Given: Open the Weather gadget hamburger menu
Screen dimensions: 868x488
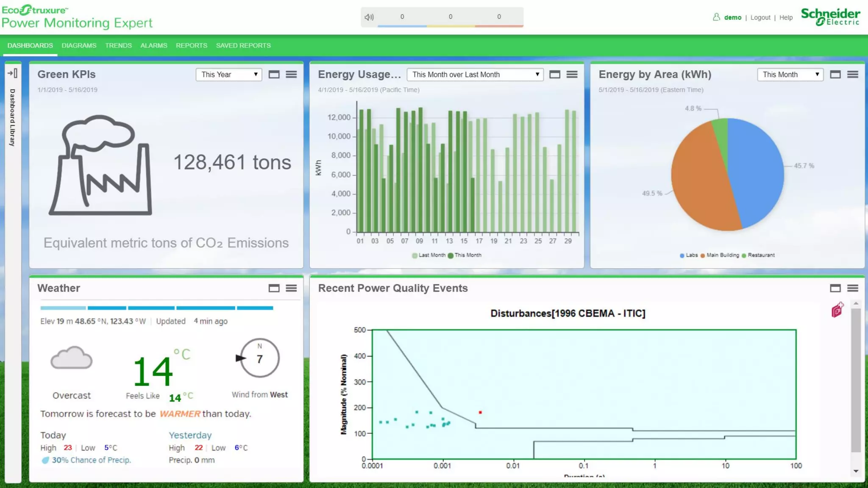Looking at the screenshot, I should click(x=291, y=288).
